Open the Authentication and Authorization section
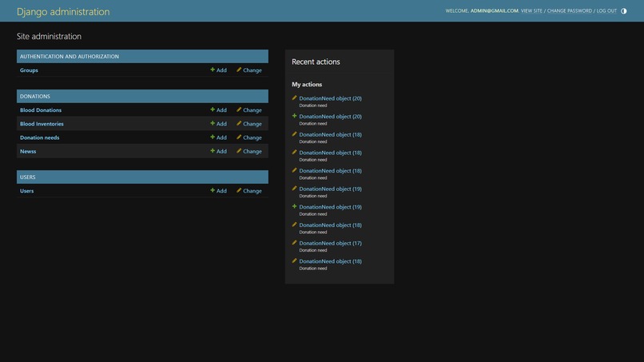Viewport: 644px width, 362px height. pos(70,56)
